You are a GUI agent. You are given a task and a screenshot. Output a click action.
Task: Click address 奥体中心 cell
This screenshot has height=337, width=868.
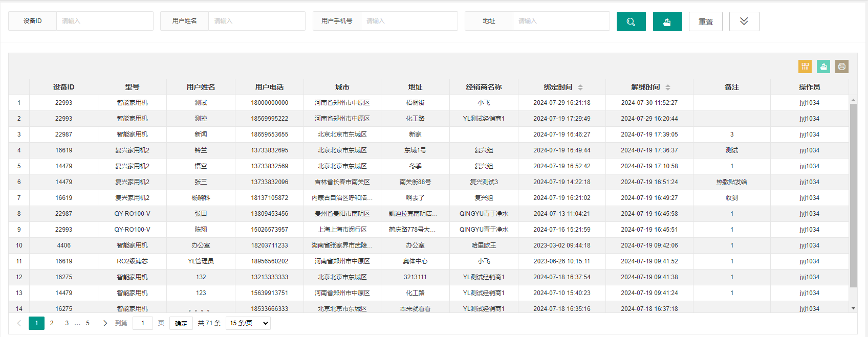click(x=415, y=261)
